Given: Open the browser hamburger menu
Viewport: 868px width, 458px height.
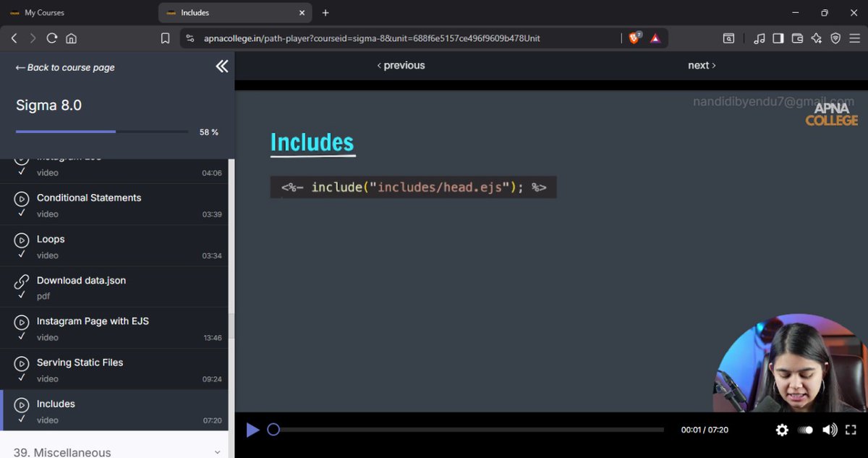Looking at the screenshot, I should pos(854,38).
